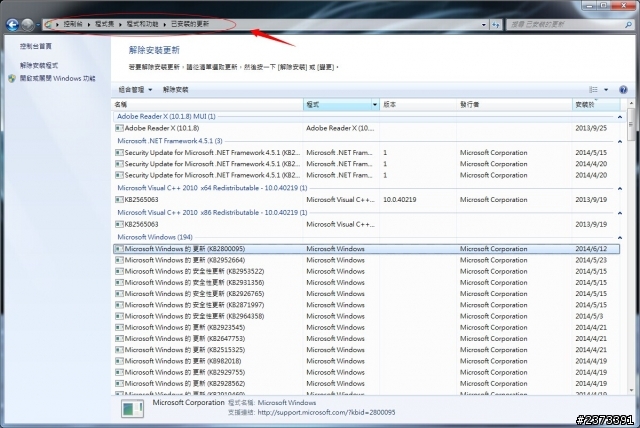The height and width of the screenshot is (428, 640).
Task: Go back with the blue Back arrow
Action: (12, 25)
